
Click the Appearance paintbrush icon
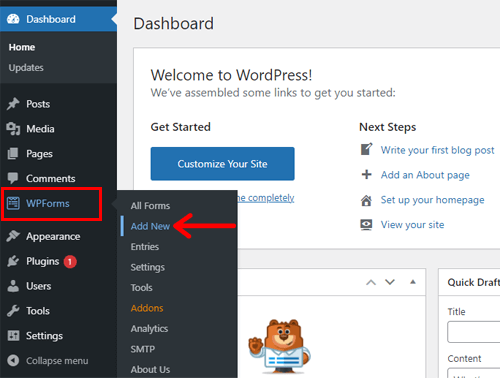(13, 236)
